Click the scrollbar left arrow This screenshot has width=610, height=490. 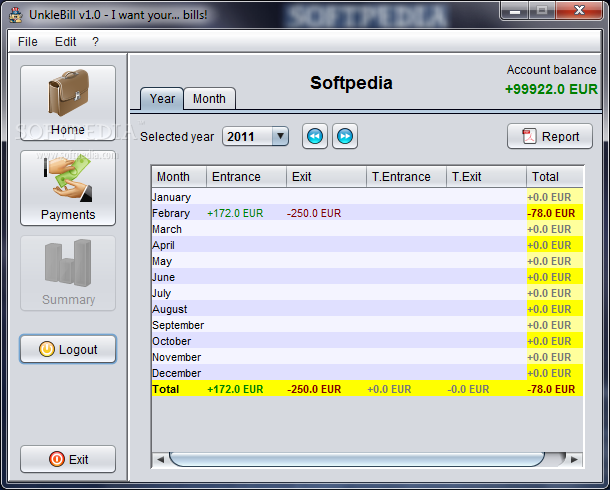[160, 459]
